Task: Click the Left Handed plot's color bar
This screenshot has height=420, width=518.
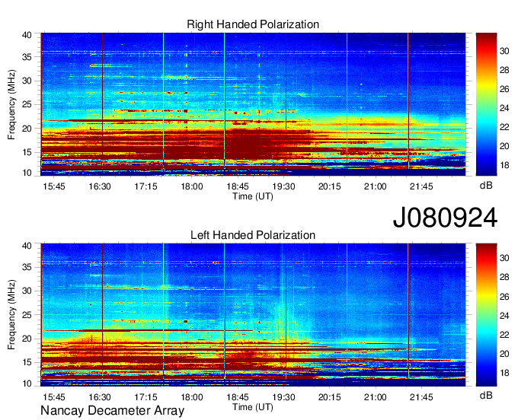Action: (486, 315)
